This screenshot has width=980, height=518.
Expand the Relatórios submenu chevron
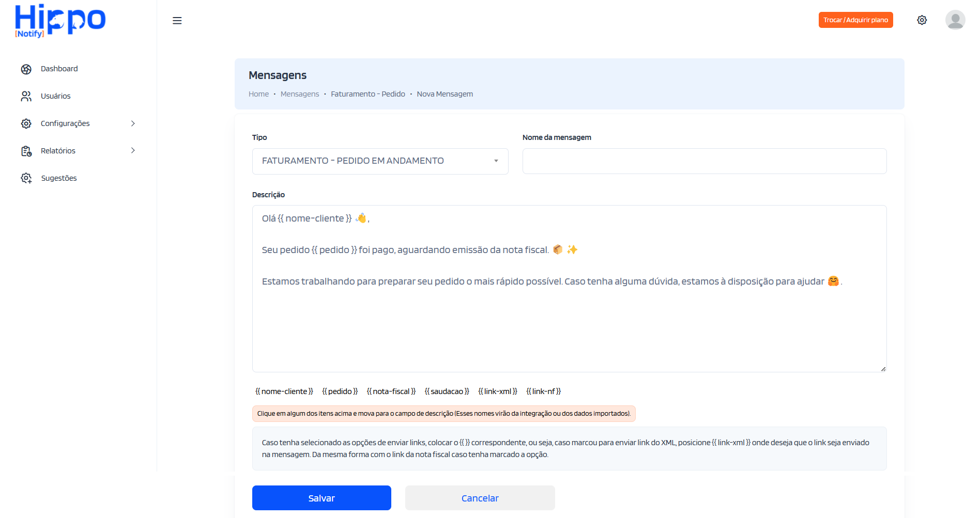point(133,150)
